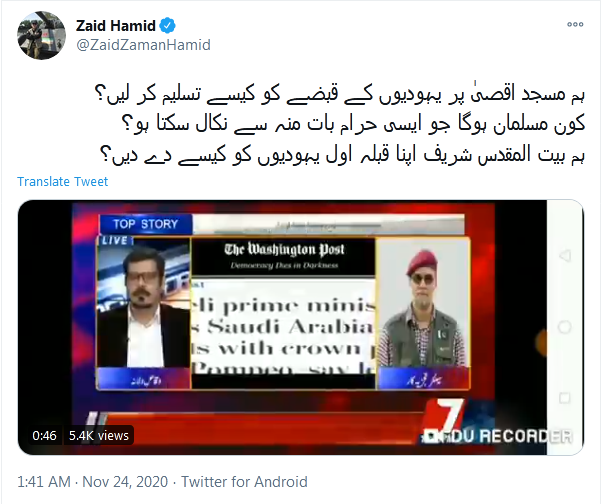Click the 0:46 video duration label
Image resolution: width=602 pixels, height=504 pixels.
(x=44, y=436)
